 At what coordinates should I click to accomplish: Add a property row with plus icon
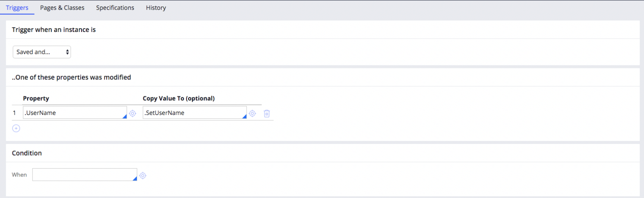[x=16, y=128]
